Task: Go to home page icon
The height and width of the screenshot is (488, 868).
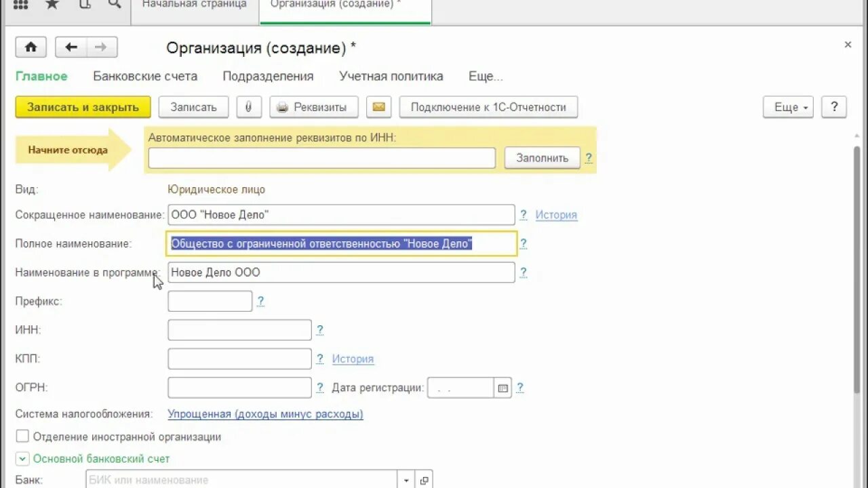Action: 31,47
